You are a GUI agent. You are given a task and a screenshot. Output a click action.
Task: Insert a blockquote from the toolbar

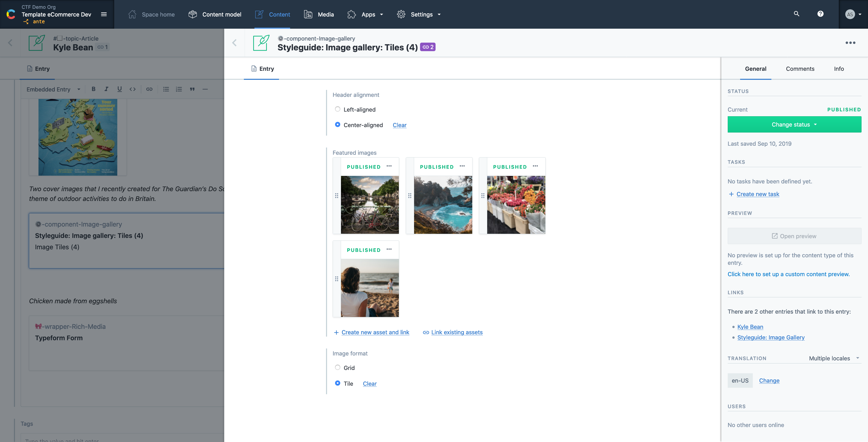pyautogui.click(x=192, y=89)
